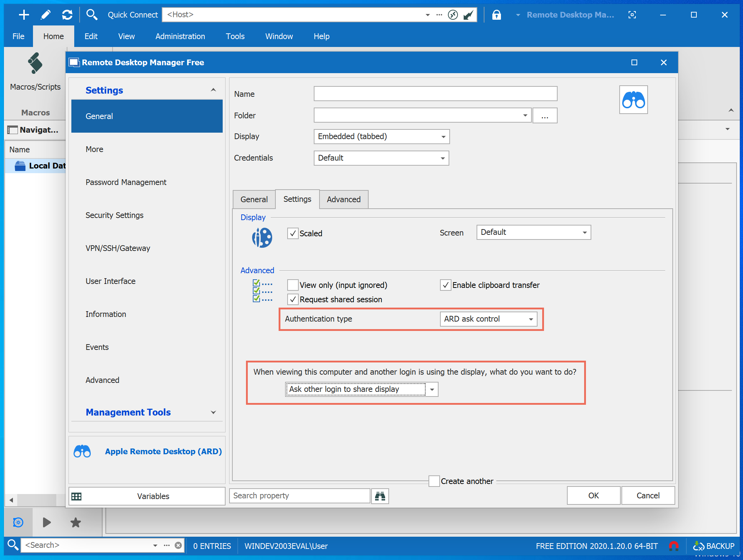
Task: Tick the Create another checkbox
Action: pos(434,481)
